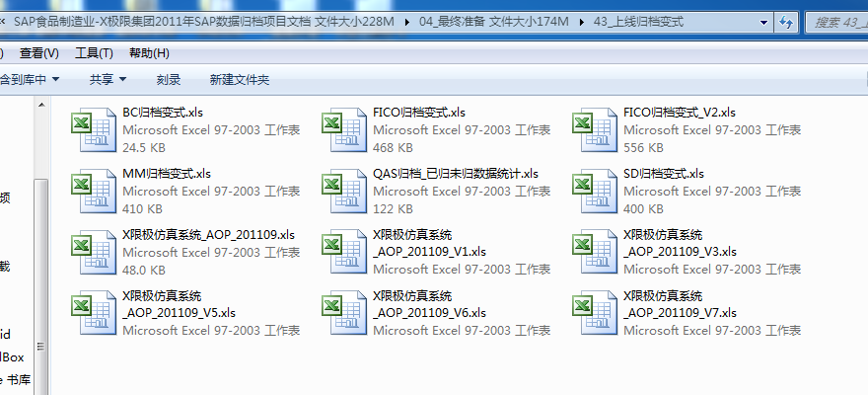Select the QAS归档_已归未归数据统计.xls icon
Viewport: 868px width, 395px height.
click(344, 192)
